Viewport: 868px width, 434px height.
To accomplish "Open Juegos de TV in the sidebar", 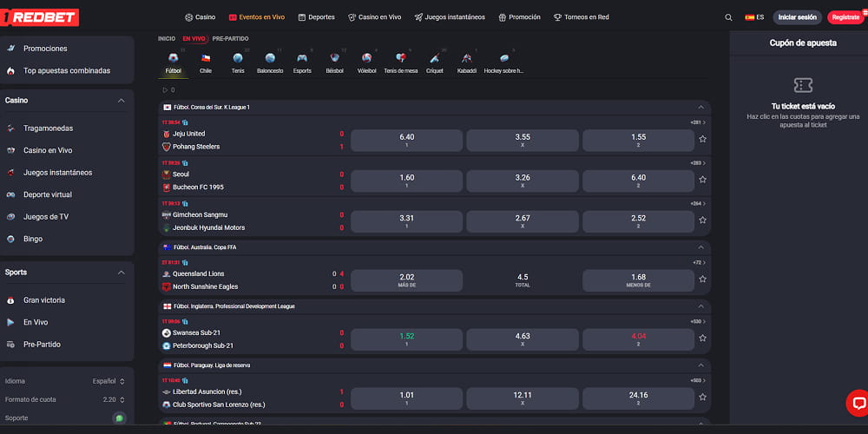I will pos(46,217).
